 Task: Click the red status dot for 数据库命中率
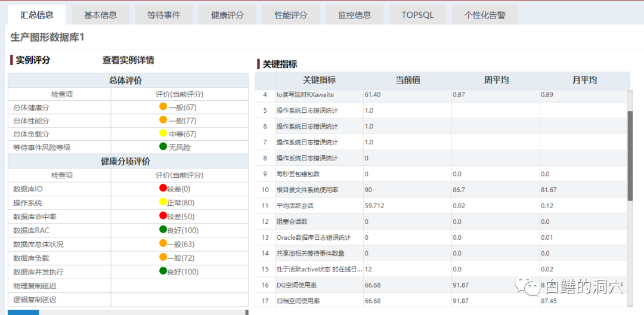point(162,216)
